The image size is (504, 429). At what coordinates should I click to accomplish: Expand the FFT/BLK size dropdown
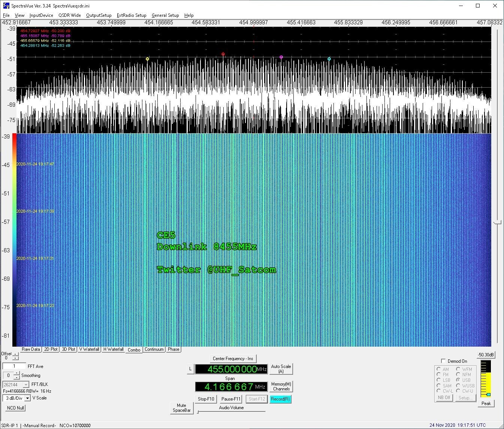[25, 385]
